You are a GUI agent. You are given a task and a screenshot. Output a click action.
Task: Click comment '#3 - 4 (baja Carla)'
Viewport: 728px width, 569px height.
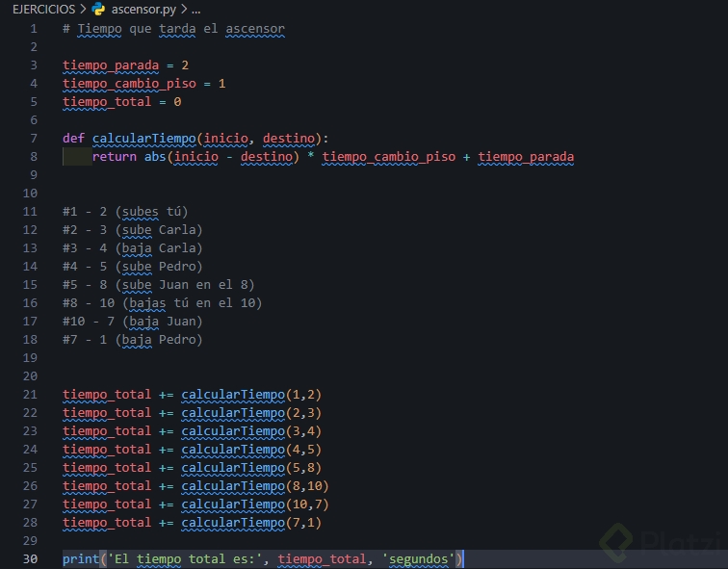tap(133, 248)
